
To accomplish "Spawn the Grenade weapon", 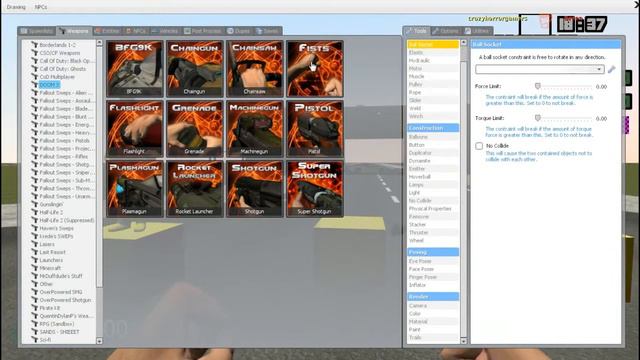I will (195, 129).
